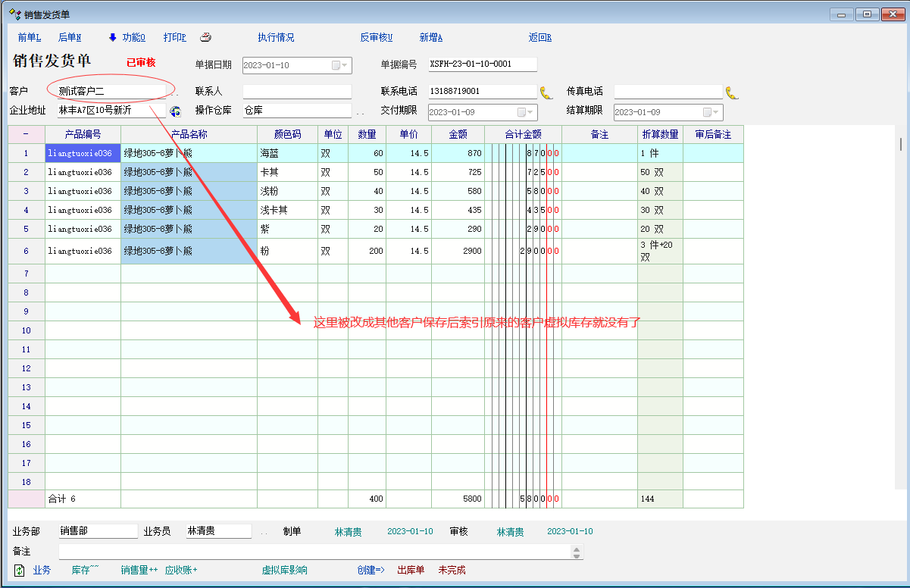Click the 执行情况 toolbar link
Screen dimensions: 910x588
pyautogui.click(x=276, y=37)
